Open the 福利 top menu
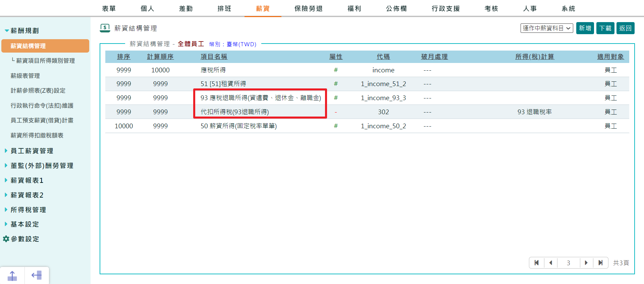Image resolution: width=644 pixels, height=284 pixels. click(354, 8)
